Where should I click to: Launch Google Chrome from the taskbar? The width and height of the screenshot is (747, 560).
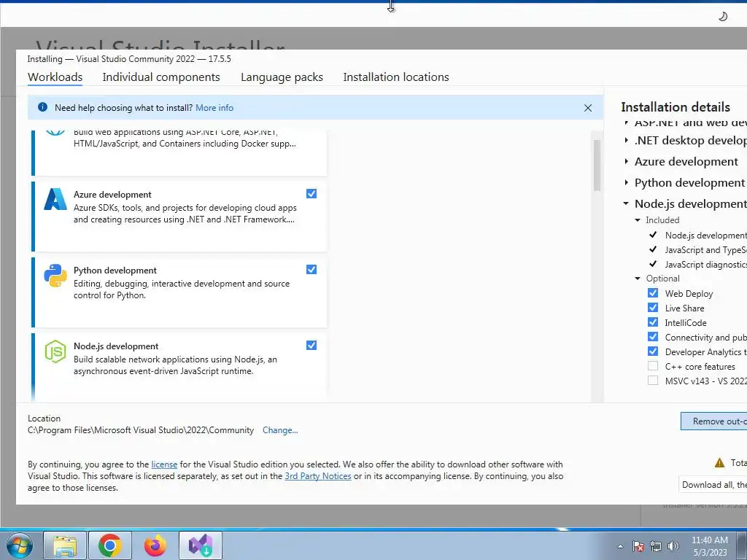click(x=109, y=545)
